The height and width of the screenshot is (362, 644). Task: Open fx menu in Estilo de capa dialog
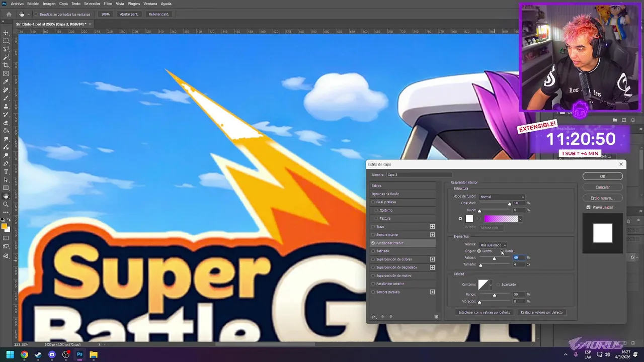click(x=374, y=317)
